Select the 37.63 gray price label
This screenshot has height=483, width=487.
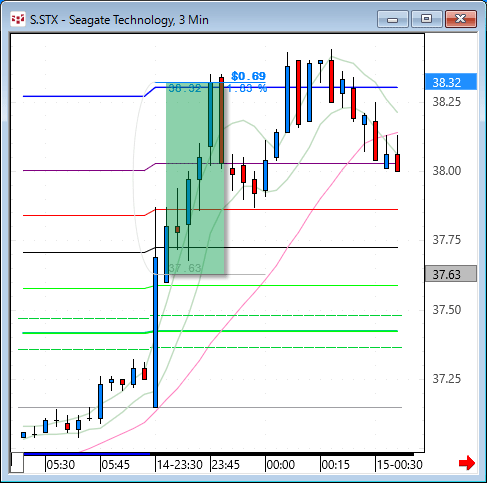tap(451, 274)
